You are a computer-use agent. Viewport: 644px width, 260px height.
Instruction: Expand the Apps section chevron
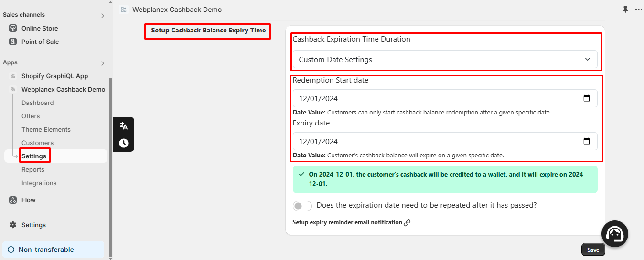click(103, 63)
